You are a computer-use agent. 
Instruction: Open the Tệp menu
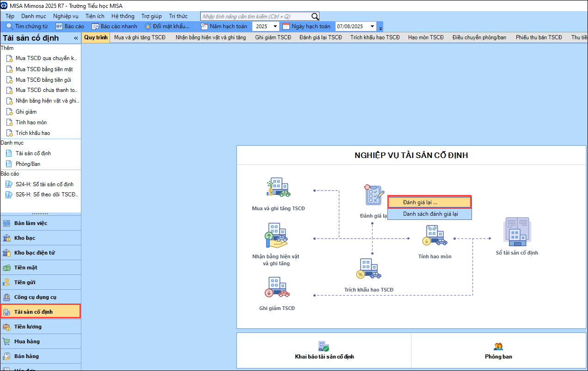pyautogui.click(x=10, y=16)
